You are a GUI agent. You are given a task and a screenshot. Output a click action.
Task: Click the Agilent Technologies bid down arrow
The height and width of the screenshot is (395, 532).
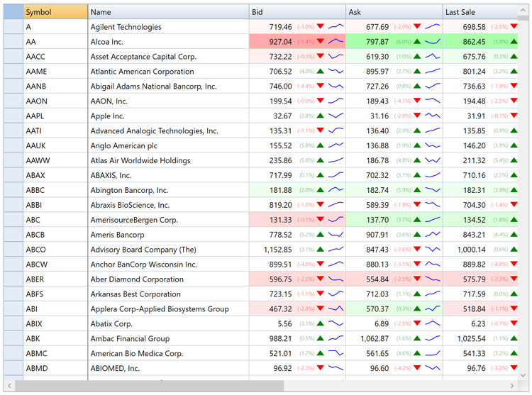pos(321,26)
